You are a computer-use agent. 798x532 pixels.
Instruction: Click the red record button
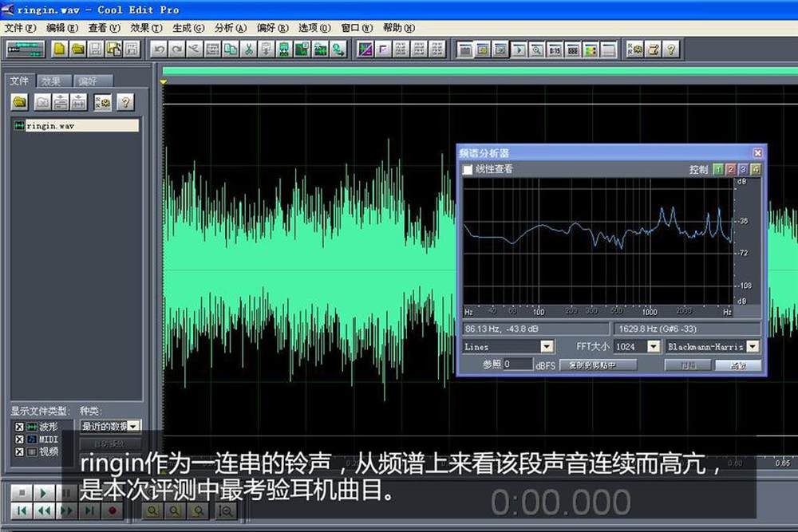[112, 510]
